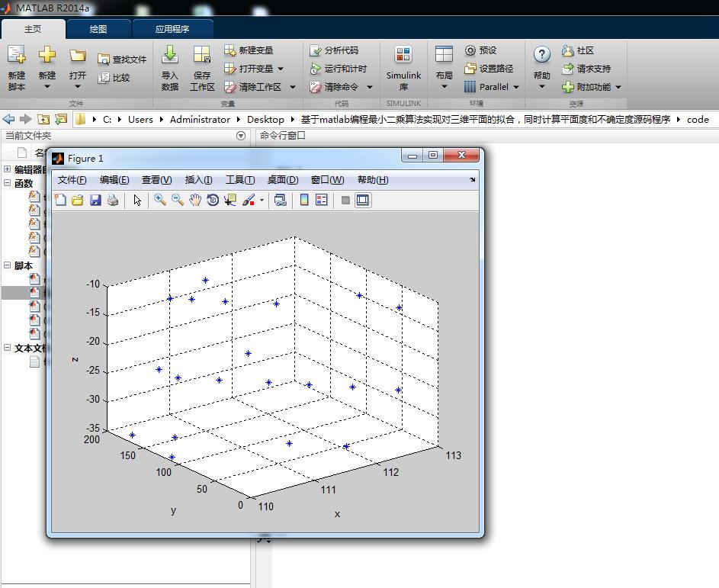The width and height of the screenshot is (719, 588).
Task: Click the 查找文件 find files icon
Action: pyautogui.click(x=104, y=59)
